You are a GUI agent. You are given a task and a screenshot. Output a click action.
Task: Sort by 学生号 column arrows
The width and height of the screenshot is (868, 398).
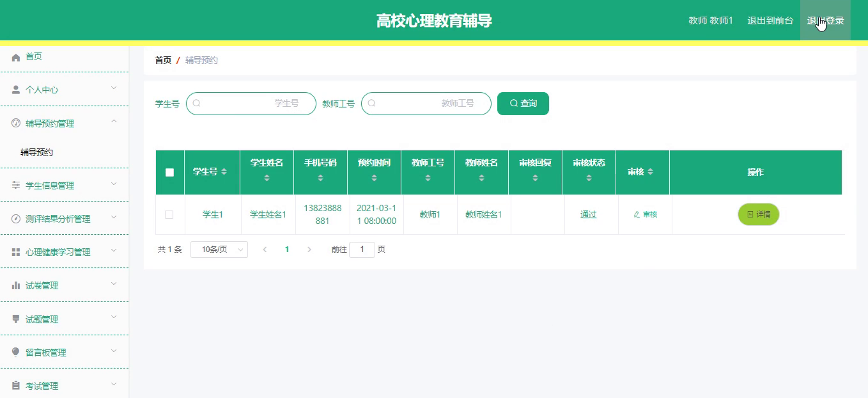click(x=224, y=172)
